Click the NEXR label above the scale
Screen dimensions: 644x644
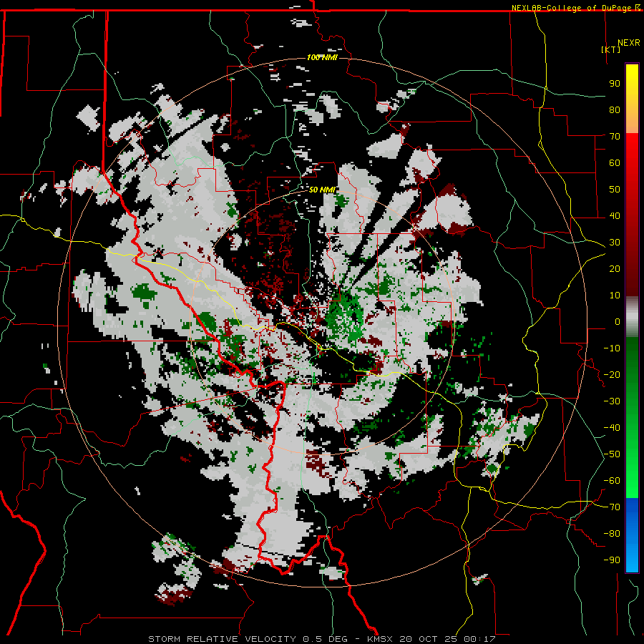pyautogui.click(x=629, y=43)
